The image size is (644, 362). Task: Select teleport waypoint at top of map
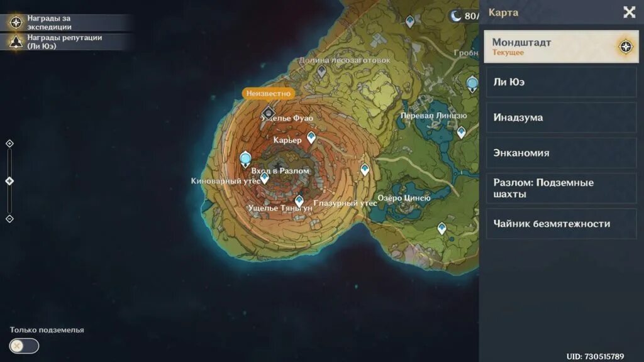pos(410,21)
